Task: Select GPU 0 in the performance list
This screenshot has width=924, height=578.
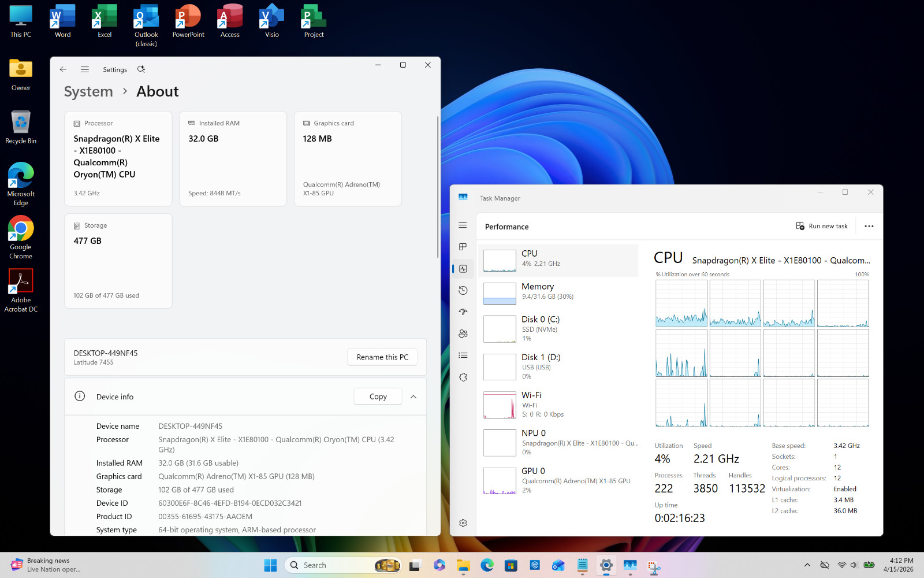Action: point(558,480)
